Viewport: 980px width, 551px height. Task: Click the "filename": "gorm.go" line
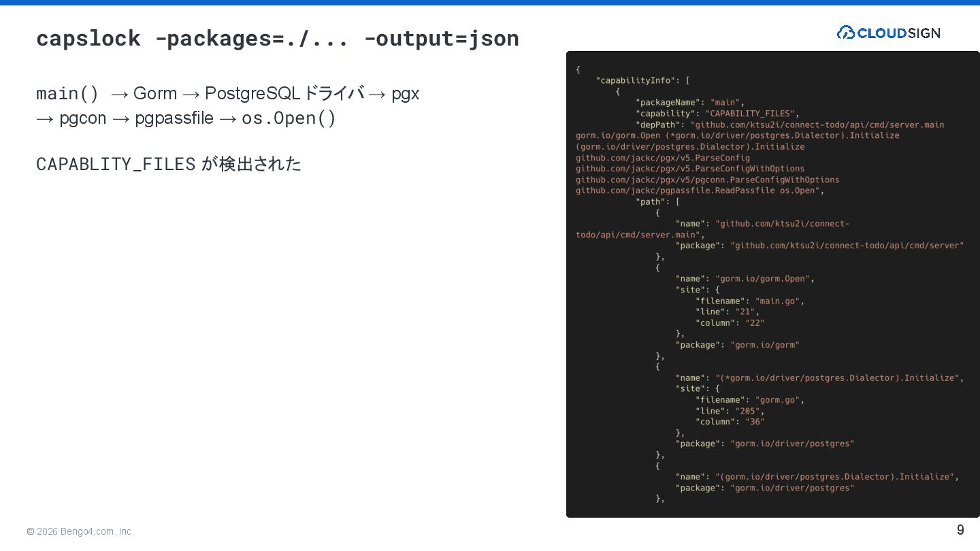tap(750, 400)
